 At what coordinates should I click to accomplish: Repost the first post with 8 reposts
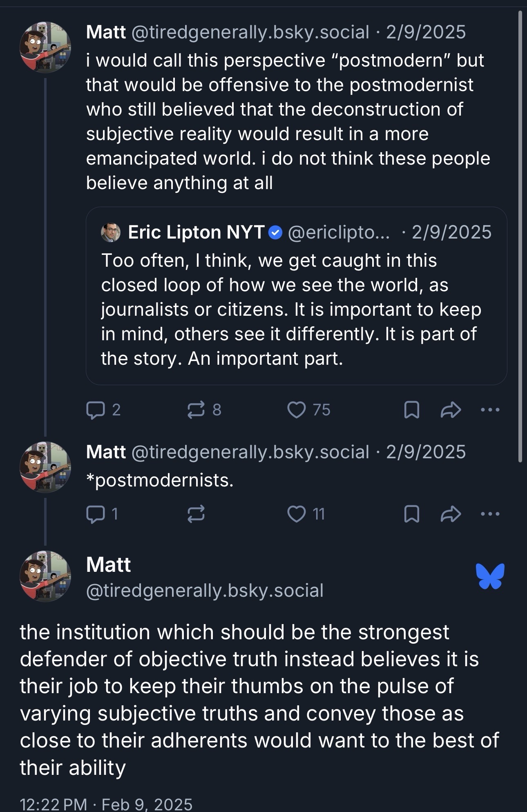196,410
